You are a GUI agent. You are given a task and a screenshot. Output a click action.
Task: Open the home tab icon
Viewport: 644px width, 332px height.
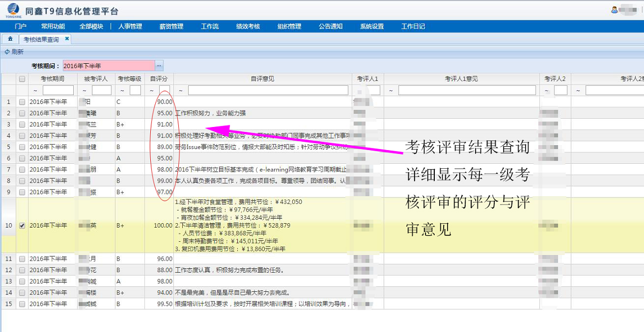click(x=10, y=39)
